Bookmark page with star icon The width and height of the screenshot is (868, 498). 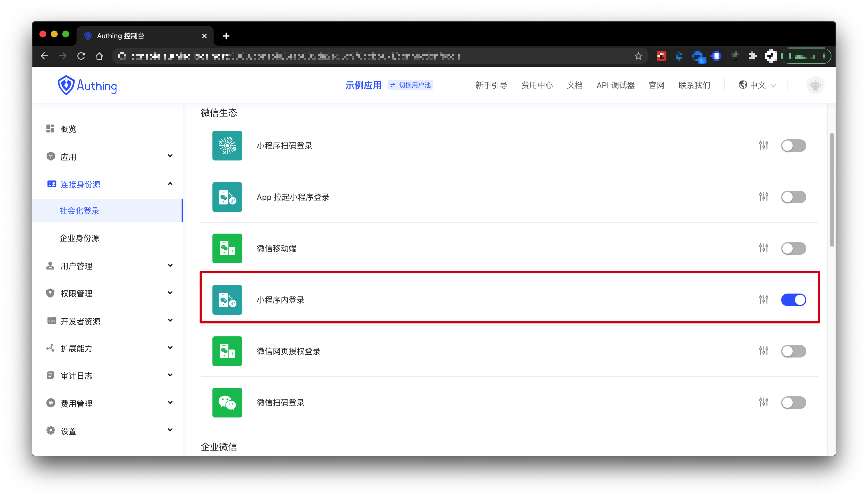click(x=638, y=56)
